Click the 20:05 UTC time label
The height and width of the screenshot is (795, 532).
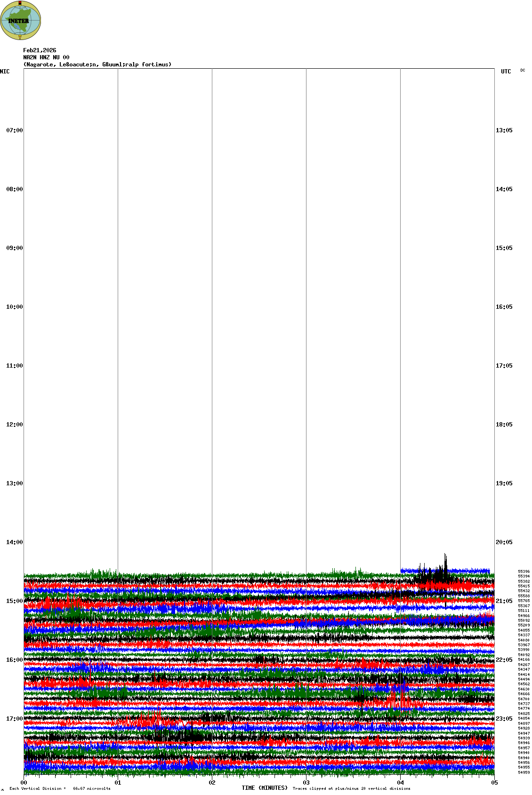[504, 542]
